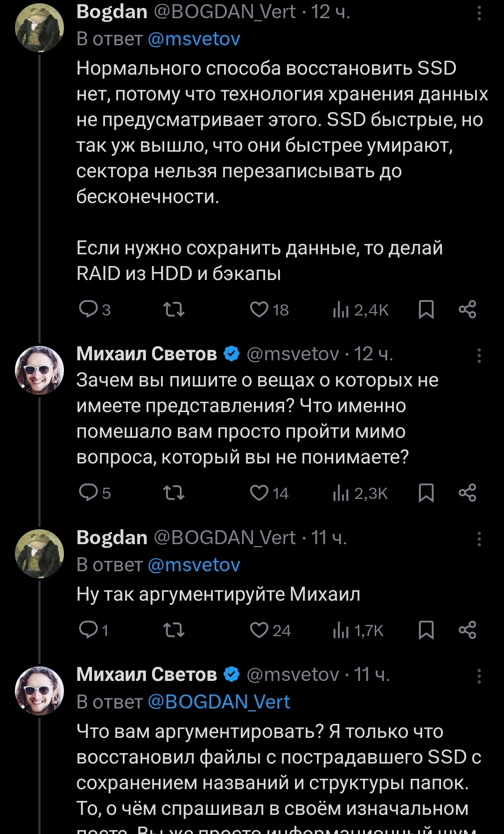Like Bogdan's tweet with 18 likes

click(x=259, y=309)
